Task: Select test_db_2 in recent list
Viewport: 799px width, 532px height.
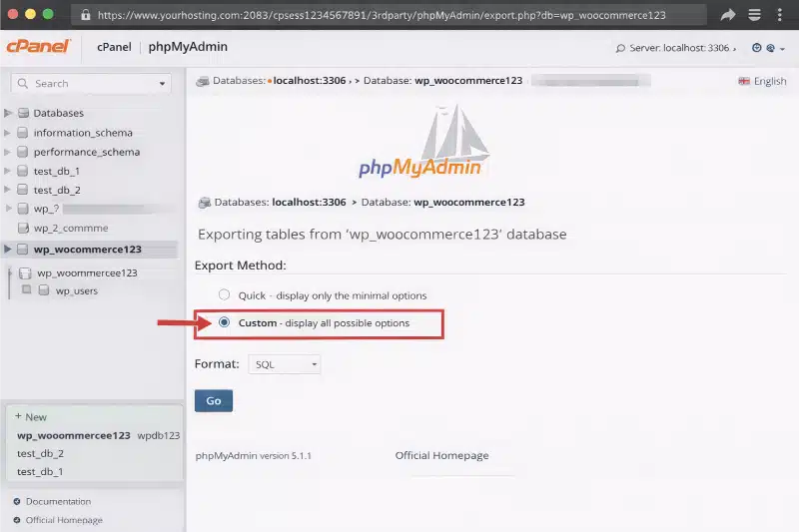Action: click(40, 453)
